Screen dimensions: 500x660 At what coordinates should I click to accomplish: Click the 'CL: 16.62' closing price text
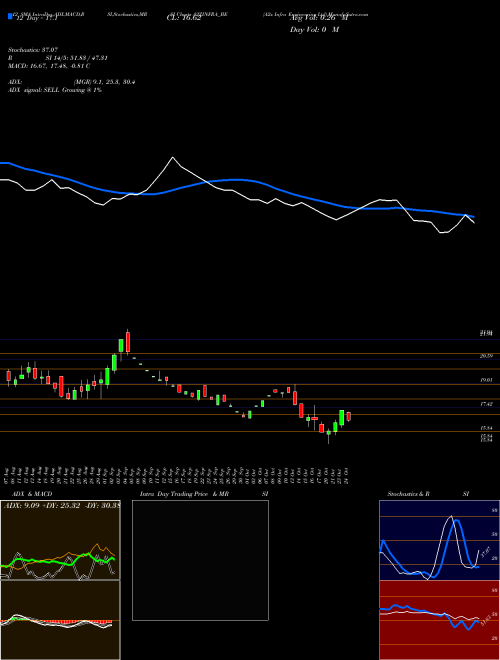pos(184,19)
